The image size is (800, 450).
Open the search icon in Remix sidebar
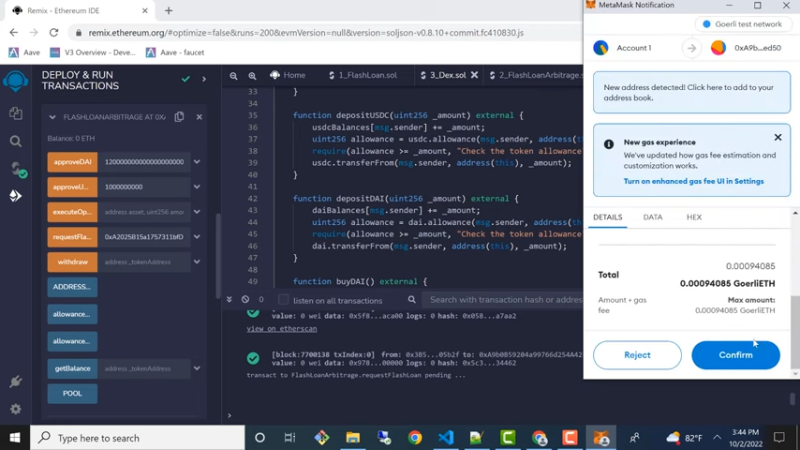(15, 141)
